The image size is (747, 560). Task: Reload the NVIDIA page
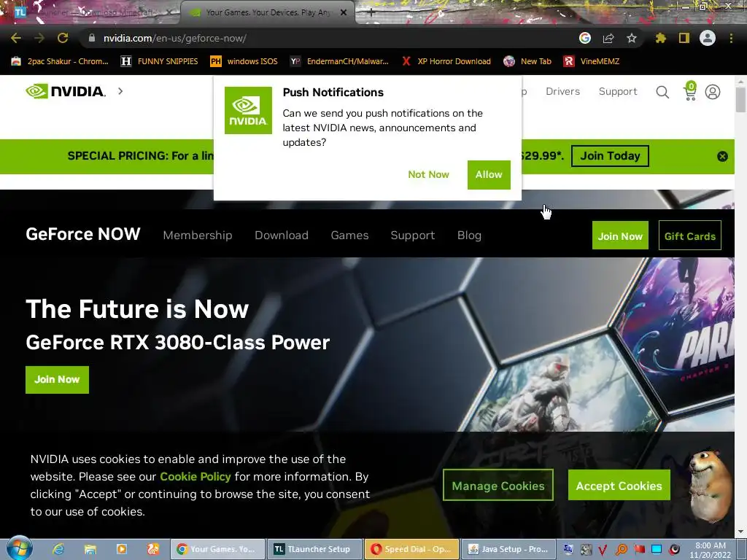(x=63, y=38)
